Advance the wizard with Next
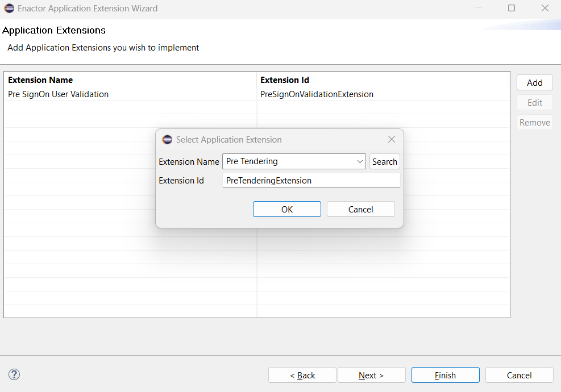 coord(371,375)
